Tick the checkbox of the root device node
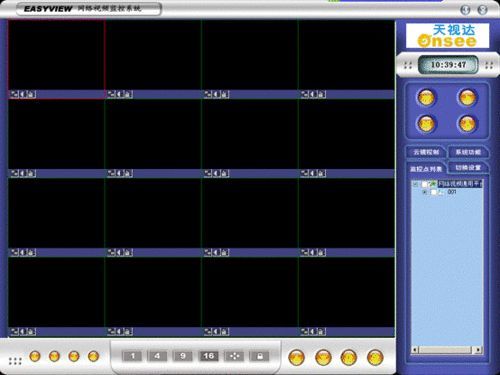Viewport: 500px width, 375px height. click(x=424, y=184)
